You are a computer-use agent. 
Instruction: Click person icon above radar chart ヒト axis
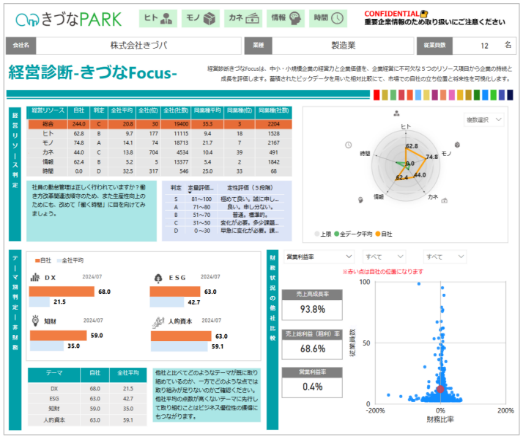396,114
